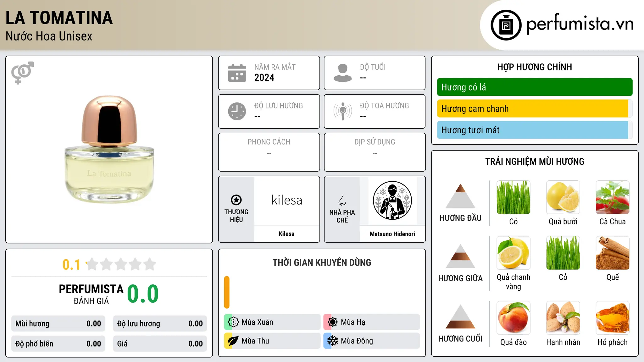Open the Cỏ middle note image

click(x=563, y=253)
